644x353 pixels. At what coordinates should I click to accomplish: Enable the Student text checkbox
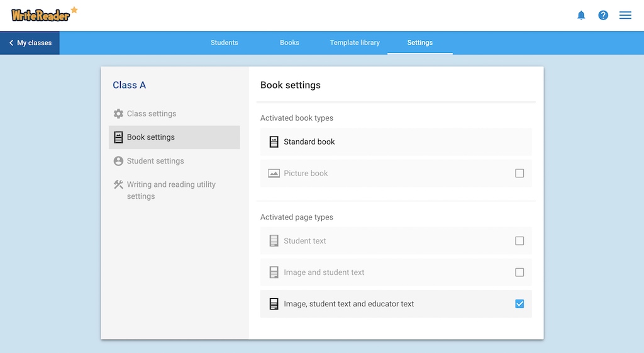tap(519, 240)
